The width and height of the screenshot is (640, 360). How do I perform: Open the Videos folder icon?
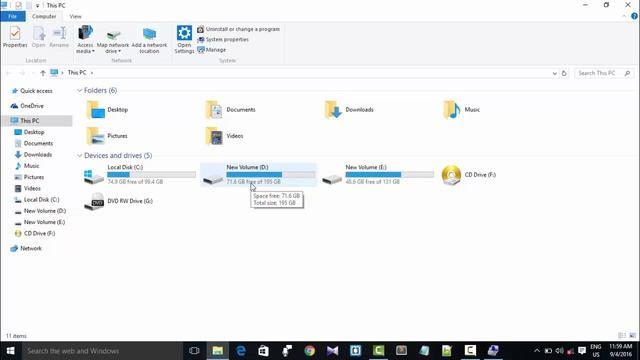point(215,136)
